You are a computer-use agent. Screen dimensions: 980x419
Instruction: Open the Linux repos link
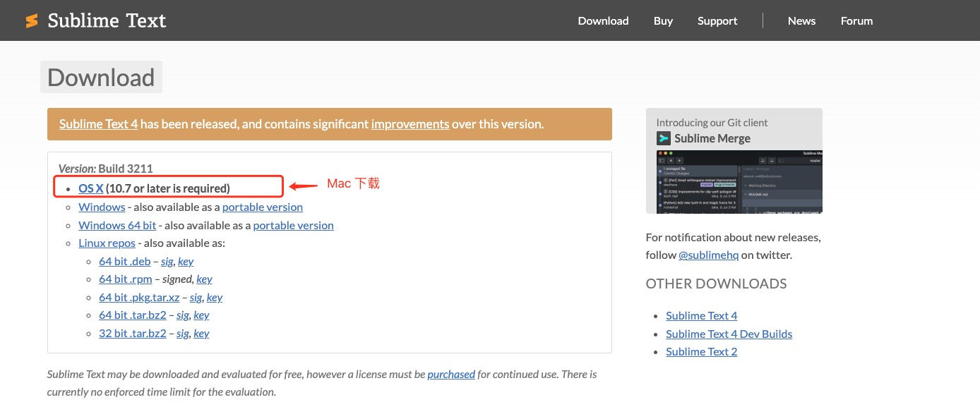(x=107, y=243)
